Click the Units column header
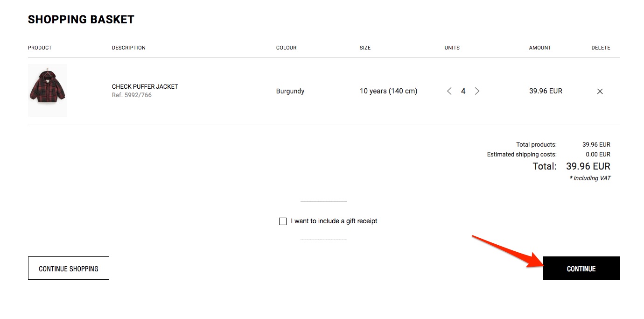644x319 pixels. click(452, 48)
